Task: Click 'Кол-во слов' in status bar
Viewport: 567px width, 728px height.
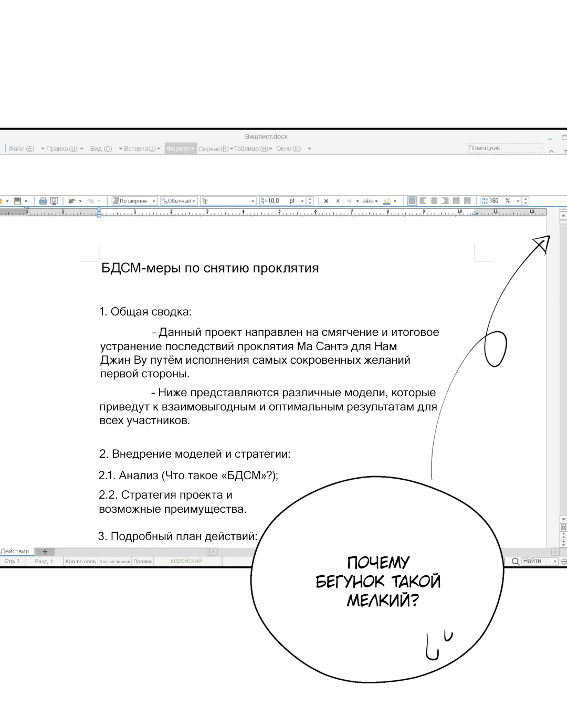Action: [x=80, y=561]
